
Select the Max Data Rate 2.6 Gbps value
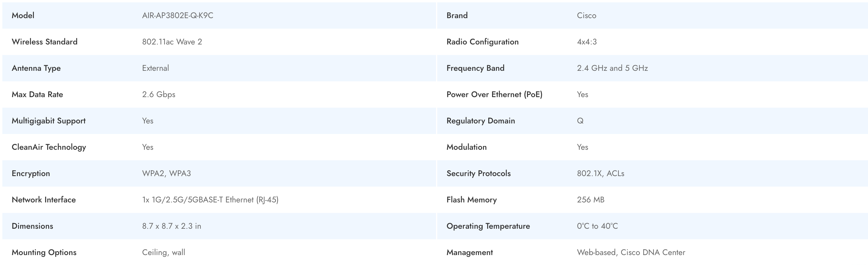click(159, 94)
